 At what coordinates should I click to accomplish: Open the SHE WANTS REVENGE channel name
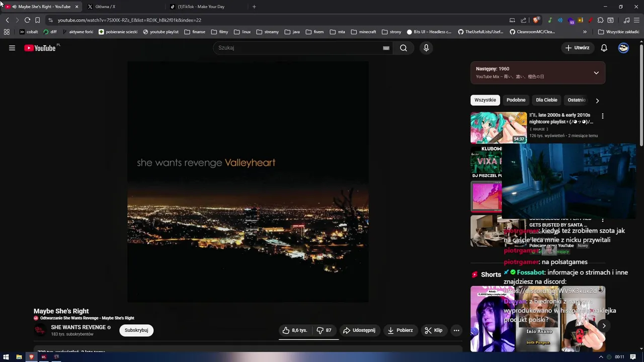pyautogui.click(x=78, y=327)
